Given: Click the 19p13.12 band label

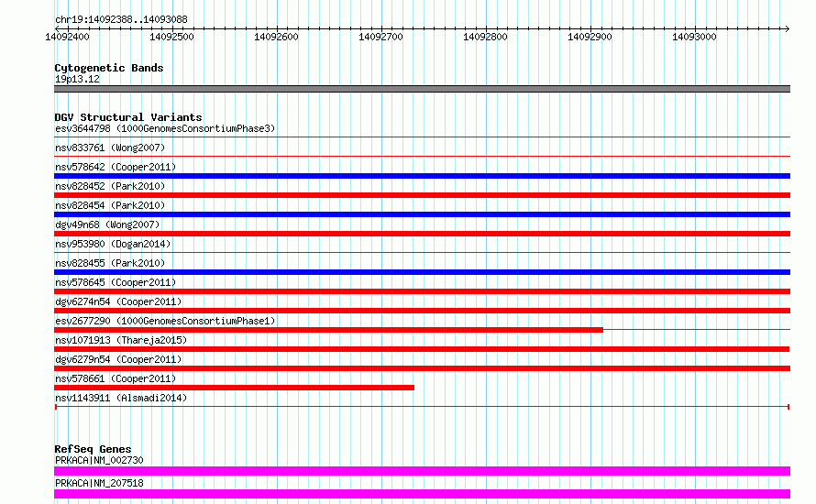Looking at the screenshot, I should (x=77, y=79).
